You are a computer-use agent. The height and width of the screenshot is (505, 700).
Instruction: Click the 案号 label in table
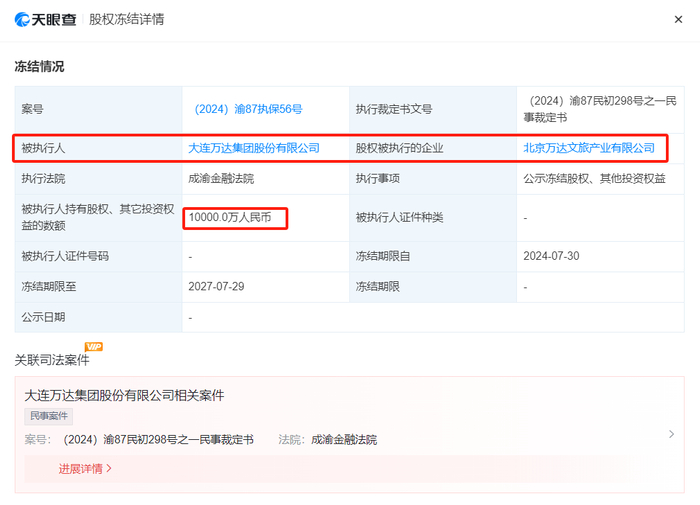pyautogui.click(x=33, y=109)
